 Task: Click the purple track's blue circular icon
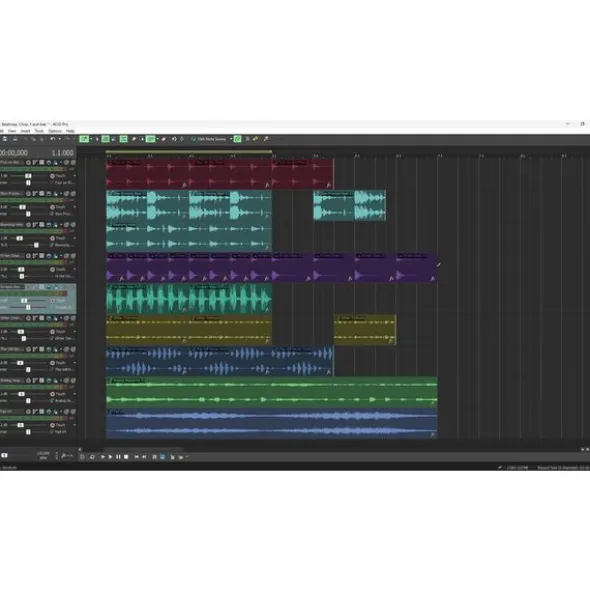tap(49, 256)
